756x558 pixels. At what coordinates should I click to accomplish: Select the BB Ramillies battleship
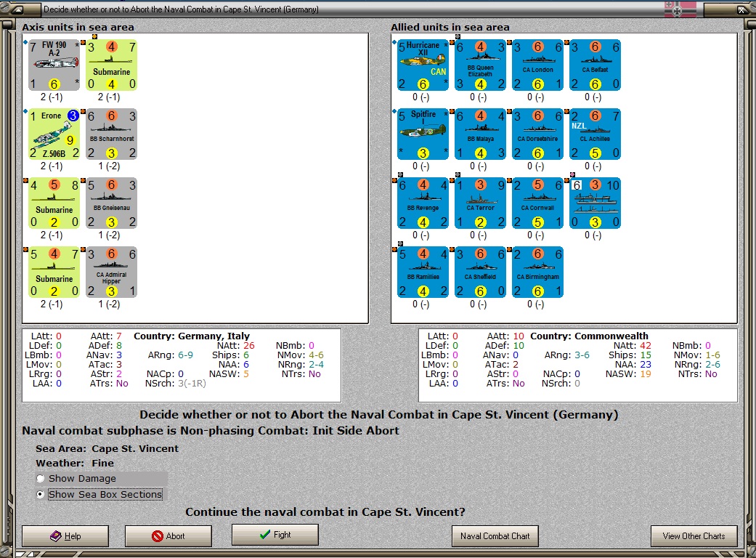click(423, 272)
